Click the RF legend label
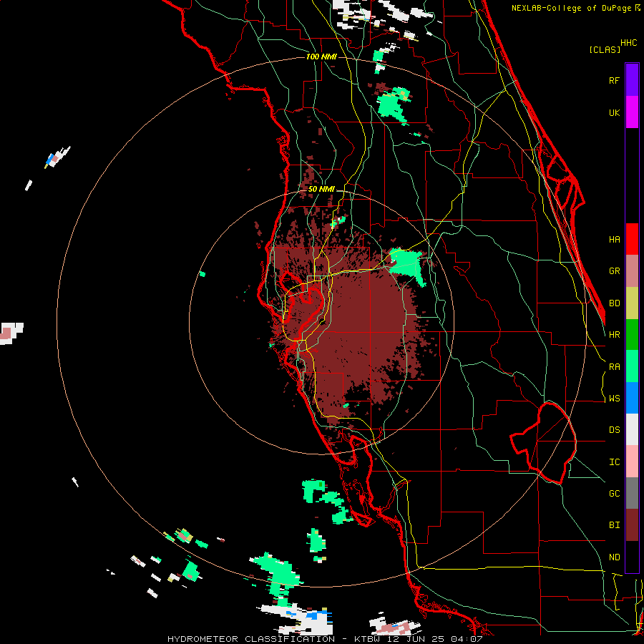The image size is (644, 644). click(x=615, y=80)
